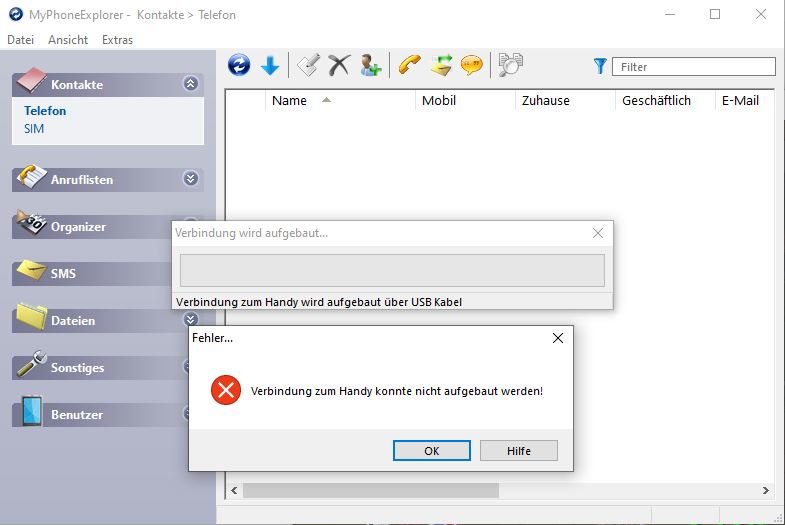Click the horizontal scrollbar right arrow
This screenshot has height=525, width=785.
pos(766,491)
